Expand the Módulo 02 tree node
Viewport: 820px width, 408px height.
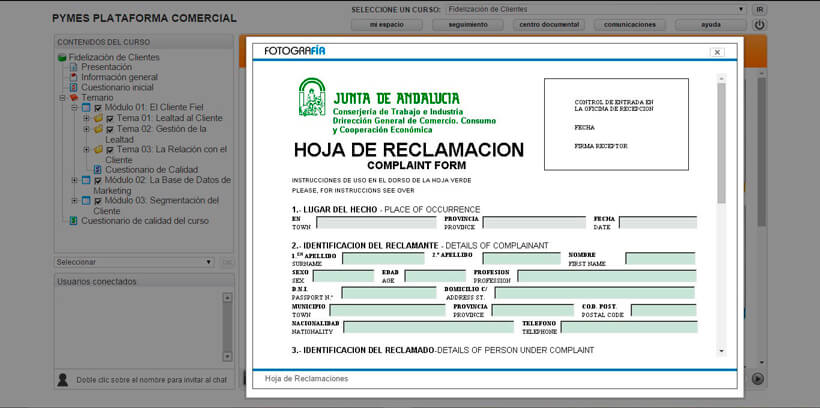pyautogui.click(x=74, y=180)
